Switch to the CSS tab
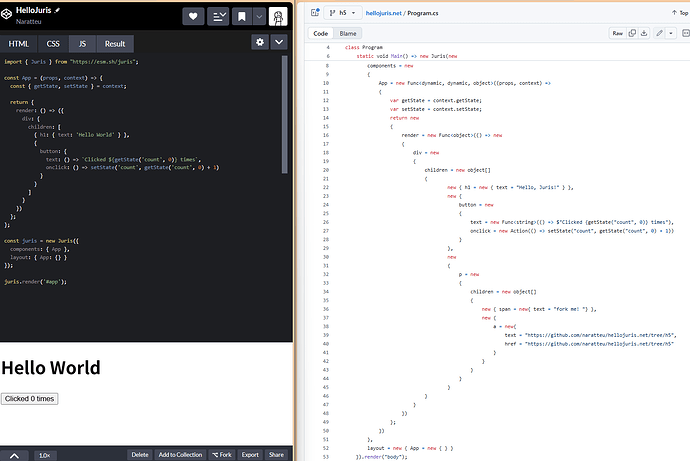Screen dimensions: 690x461 click(x=53, y=44)
